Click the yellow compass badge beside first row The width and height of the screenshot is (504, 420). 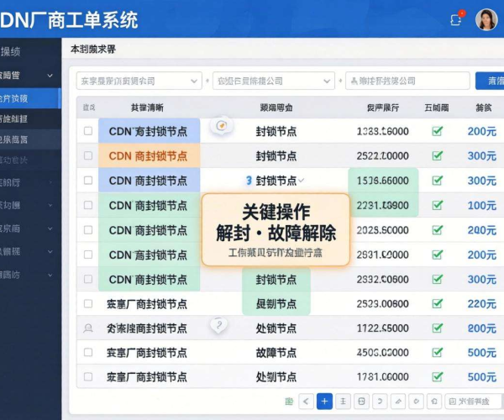(x=221, y=125)
